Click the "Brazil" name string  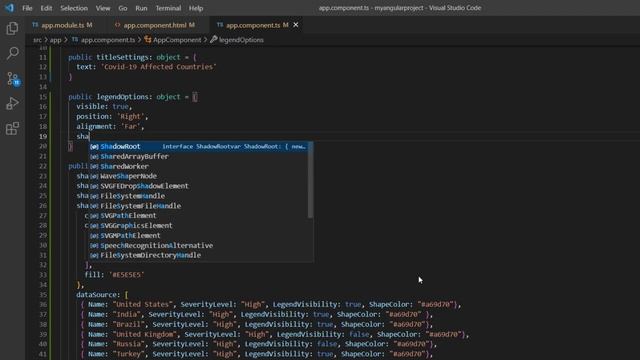click(x=129, y=324)
